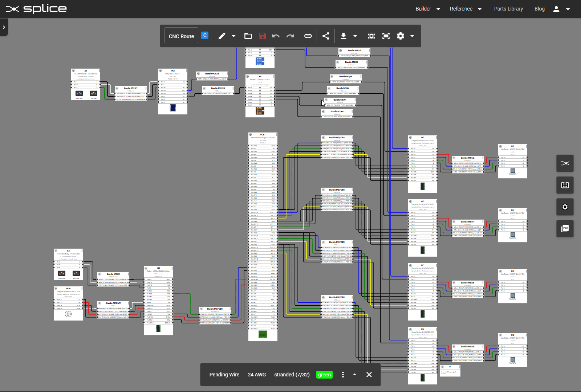The width and height of the screenshot is (581, 392).
Task: Click the CNC Route project name button
Action: pyautogui.click(x=181, y=36)
